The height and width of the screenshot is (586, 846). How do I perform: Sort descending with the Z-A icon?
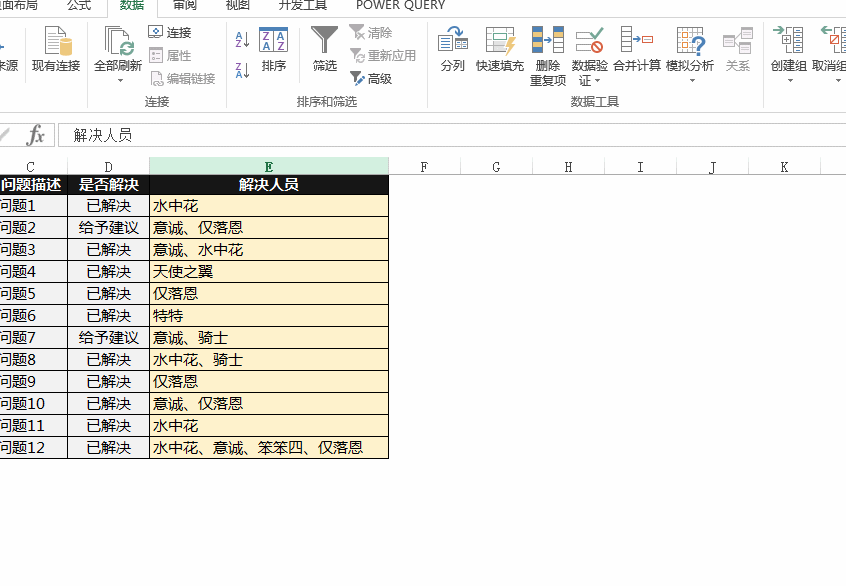pos(242,70)
